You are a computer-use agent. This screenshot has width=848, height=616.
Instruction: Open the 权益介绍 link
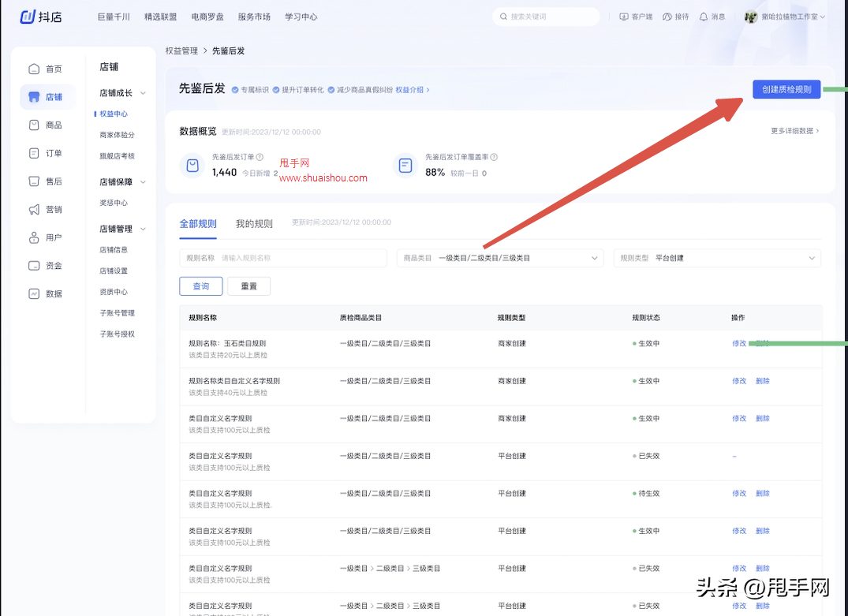point(412,90)
